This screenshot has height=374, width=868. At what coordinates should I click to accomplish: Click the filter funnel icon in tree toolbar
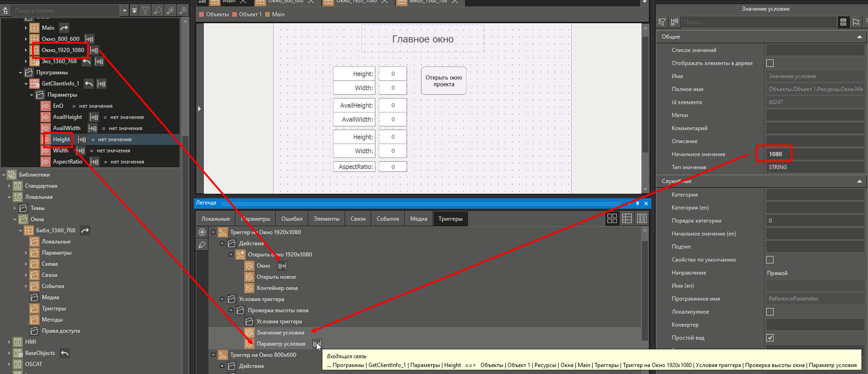click(146, 10)
